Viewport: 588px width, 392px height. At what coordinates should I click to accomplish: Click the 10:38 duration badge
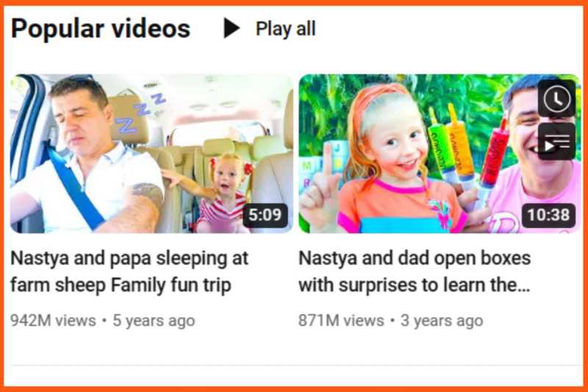548,215
